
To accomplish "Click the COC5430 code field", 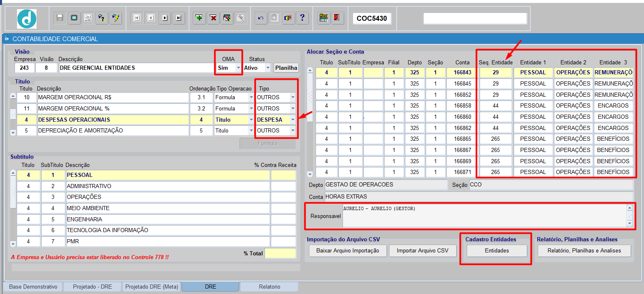I will pyautogui.click(x=372, y=18).
